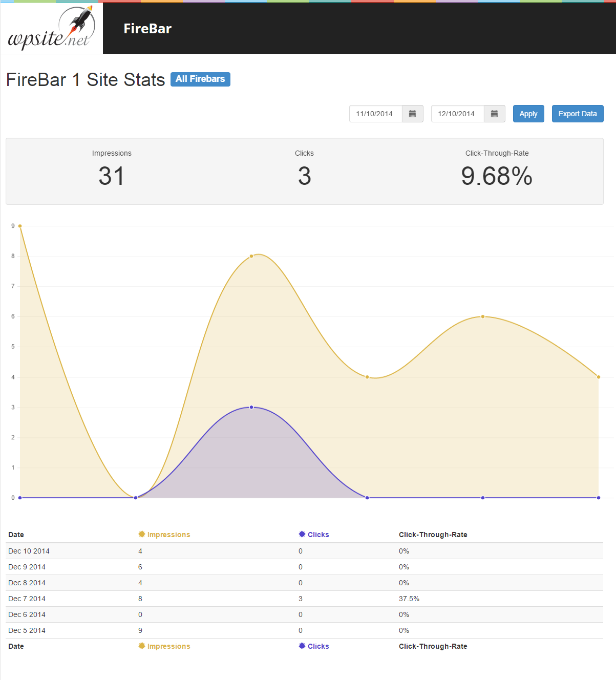616x680 pixels.
Task: Apply the selected date range
Action: pyautogui.click(x=528, y=114)
